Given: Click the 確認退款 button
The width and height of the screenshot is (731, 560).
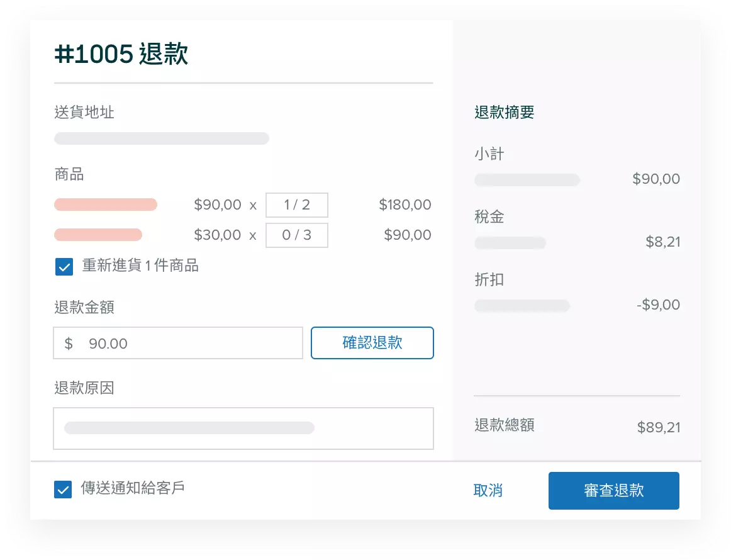Looking at the screenshot, I should pos(372,343).
